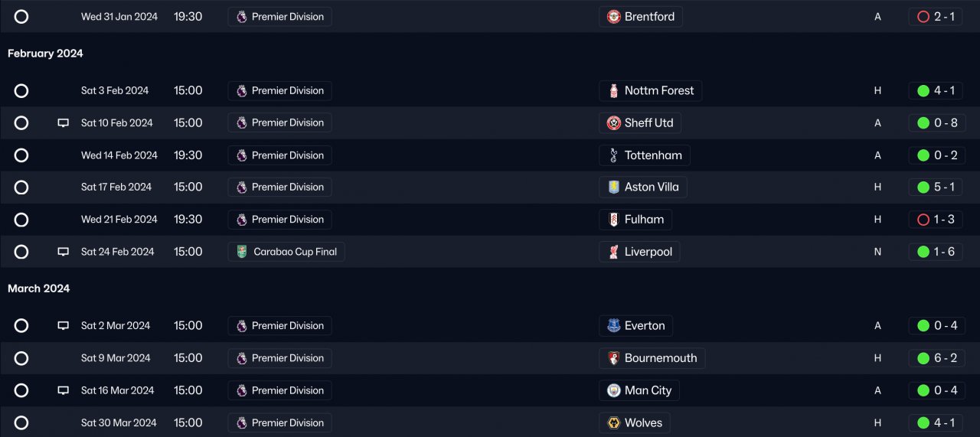Image resolution: width=980 pixels, height=437 pixels.
Task: Click the Premier Division tag on Wed 14 Feb
Action: pyautogui.click(x=280, y=155)
